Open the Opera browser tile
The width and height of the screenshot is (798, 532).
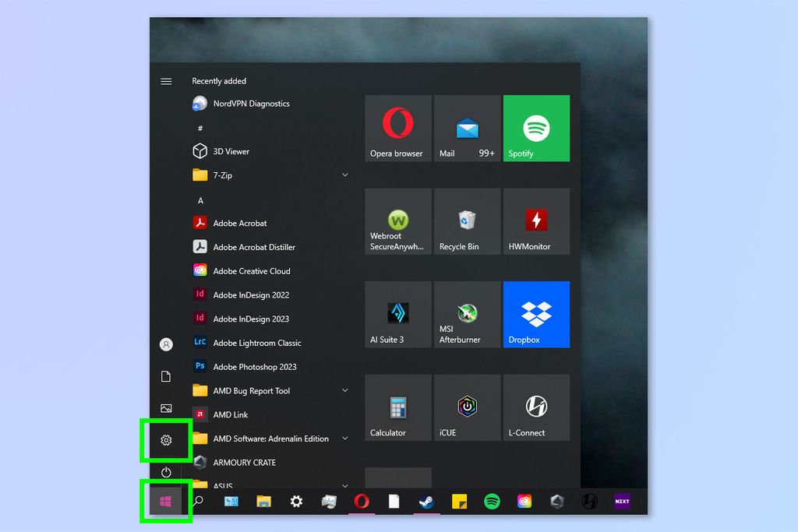(397, 128)
